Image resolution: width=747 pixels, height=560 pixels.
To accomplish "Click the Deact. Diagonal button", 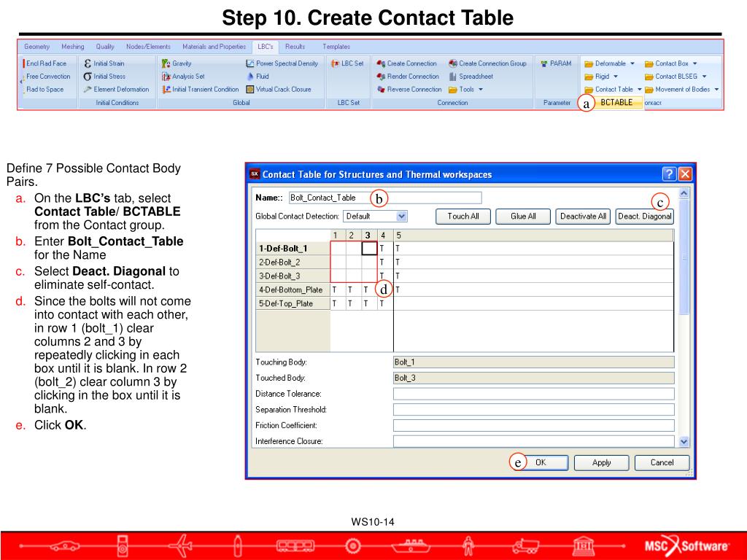I will point(645,216).
